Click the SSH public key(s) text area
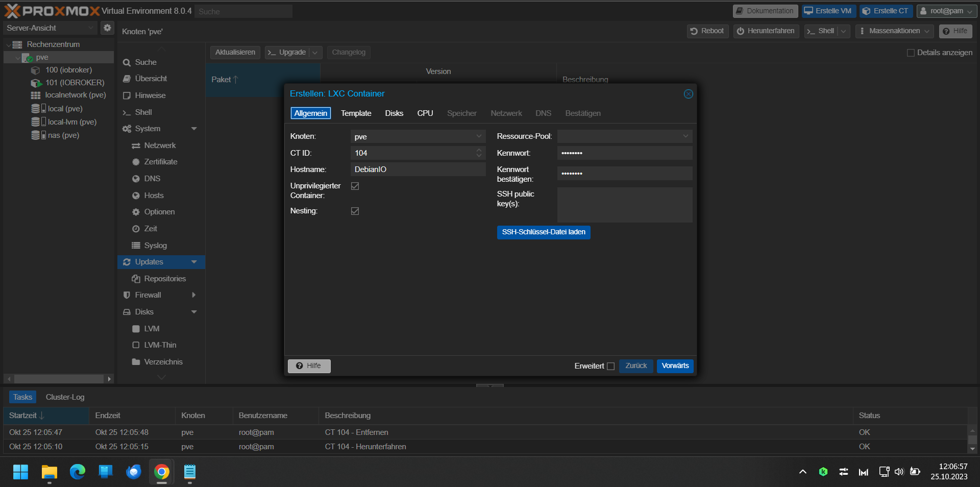Screen dimensions: 980x487 pos(625,205)
